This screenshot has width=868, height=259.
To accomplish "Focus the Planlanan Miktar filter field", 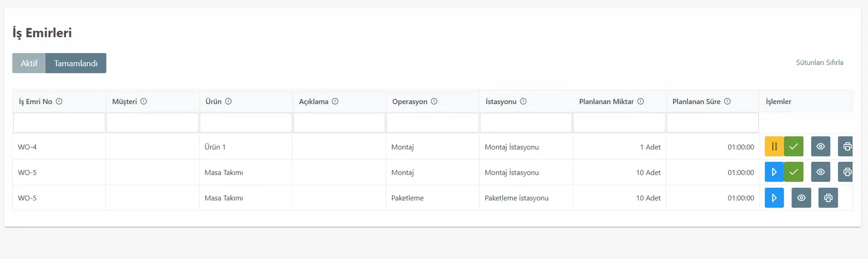I will coord(619,123).
